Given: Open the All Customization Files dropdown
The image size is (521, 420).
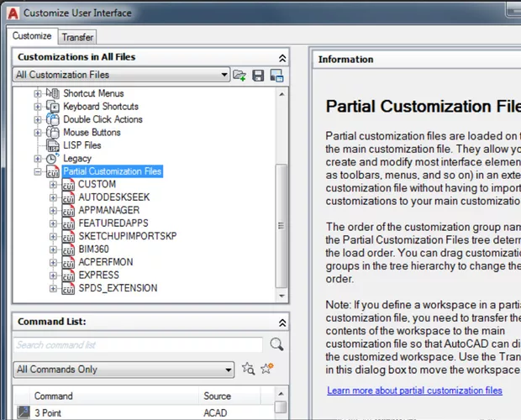Looking at the screenshot, I should point(224,75).
